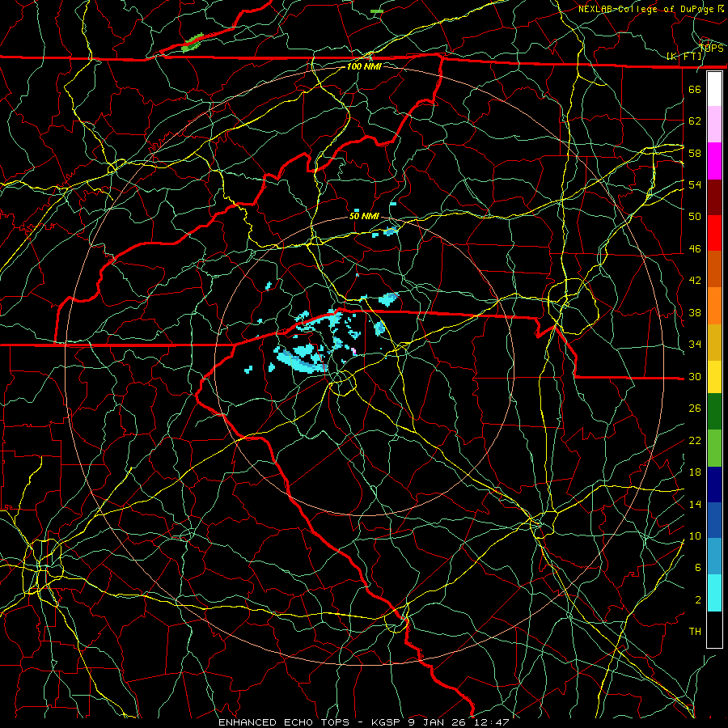Click the legend value 62

tap(695, 121)
